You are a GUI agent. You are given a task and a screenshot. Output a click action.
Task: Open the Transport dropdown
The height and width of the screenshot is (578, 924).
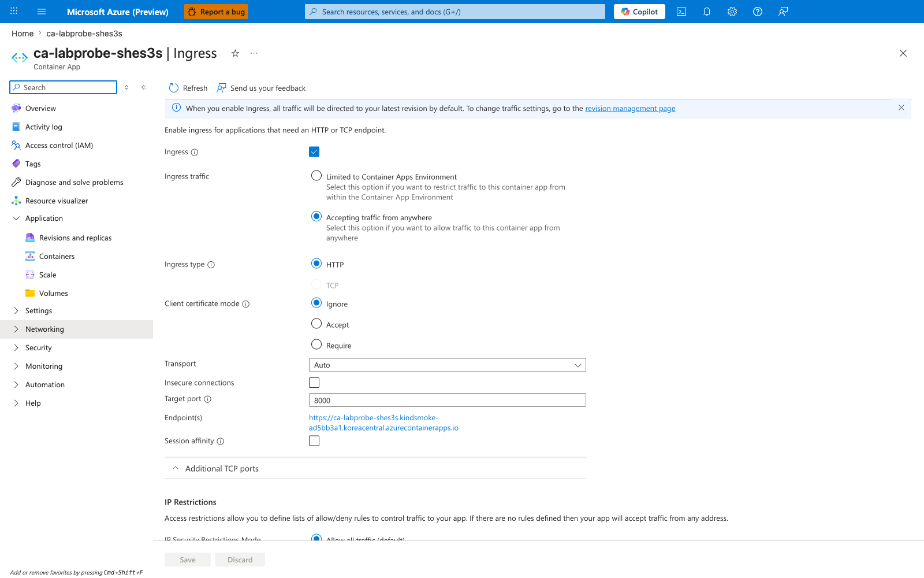pos(448,365)
